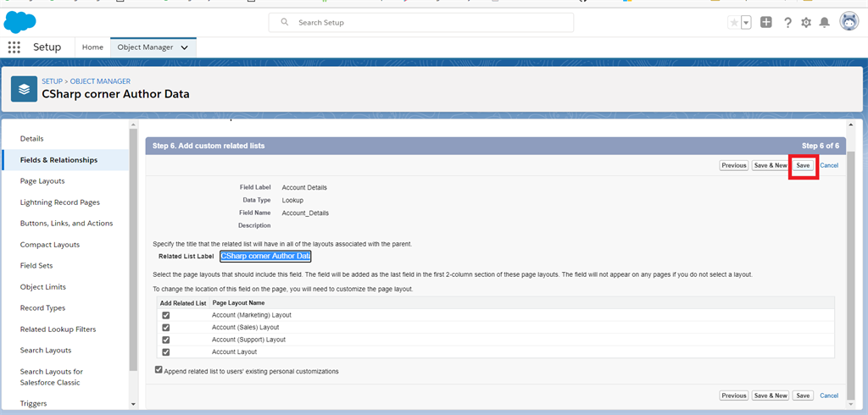Viewport: 868px width, 415px height.
Task: Open the global actions plus icon
Action: (x=766, y=22)
